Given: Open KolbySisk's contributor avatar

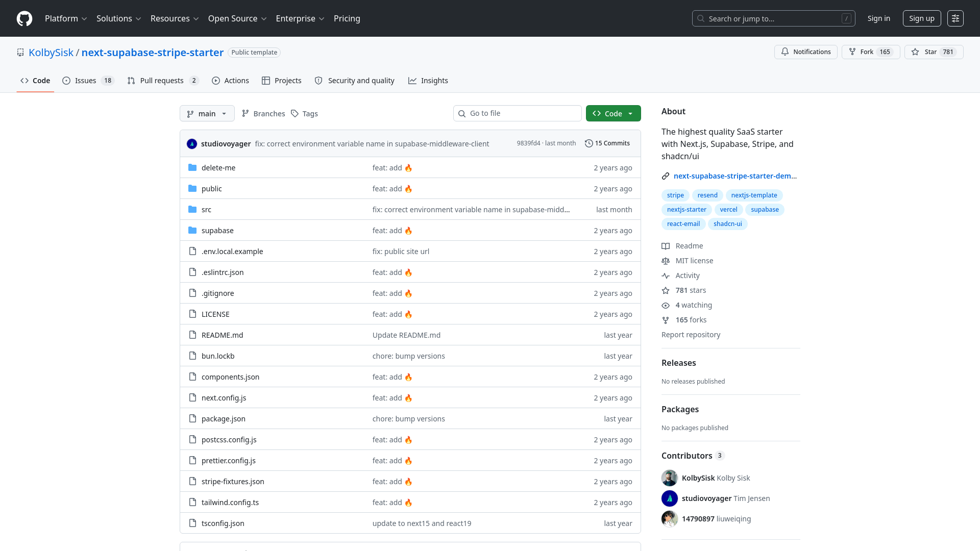Looking at the screenshot, I should point(670,478).
